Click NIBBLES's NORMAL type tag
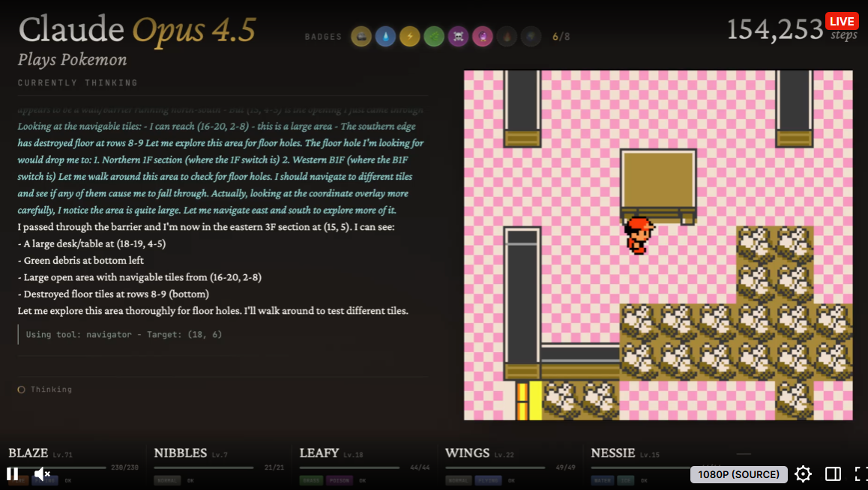This screenshot has width=868, height=490. click(x=166, y=480)
